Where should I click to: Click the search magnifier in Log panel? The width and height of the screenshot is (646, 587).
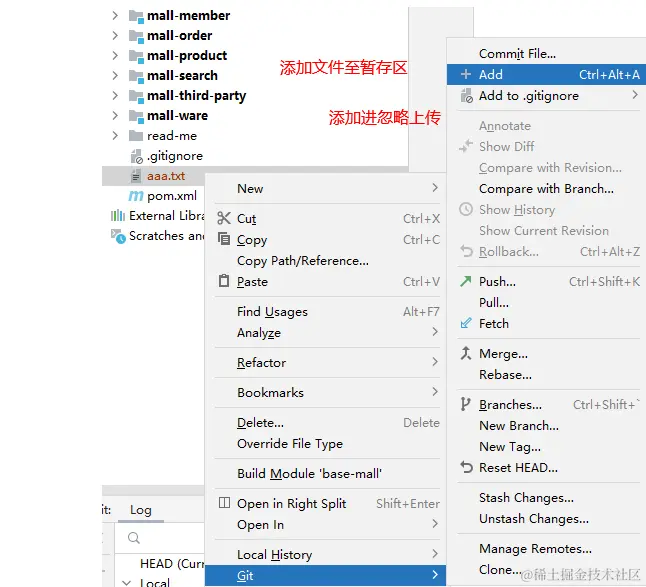tap(133, 537)
